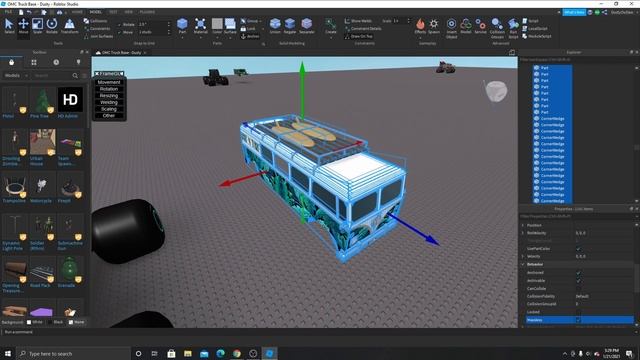Open the Service inserter
The image size is (640, 360).
click(x=480, y=26)
